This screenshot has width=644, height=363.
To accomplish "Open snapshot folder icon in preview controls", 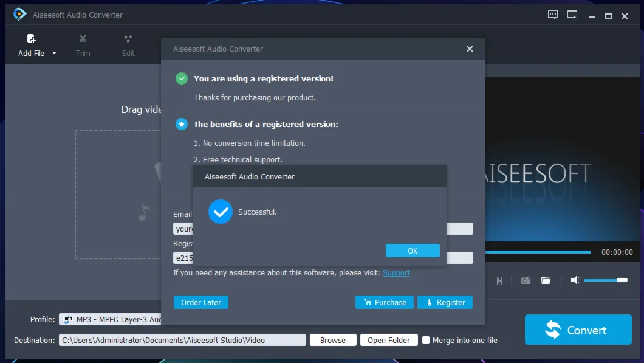I will point(546,280).
